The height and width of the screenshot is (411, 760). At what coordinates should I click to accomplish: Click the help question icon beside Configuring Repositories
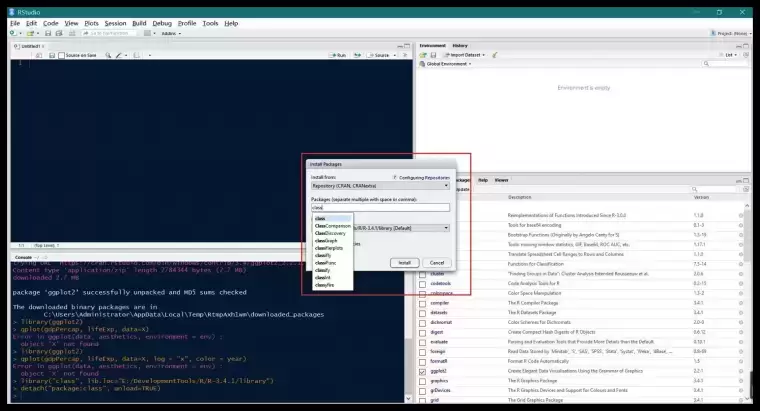click(395, 177)
